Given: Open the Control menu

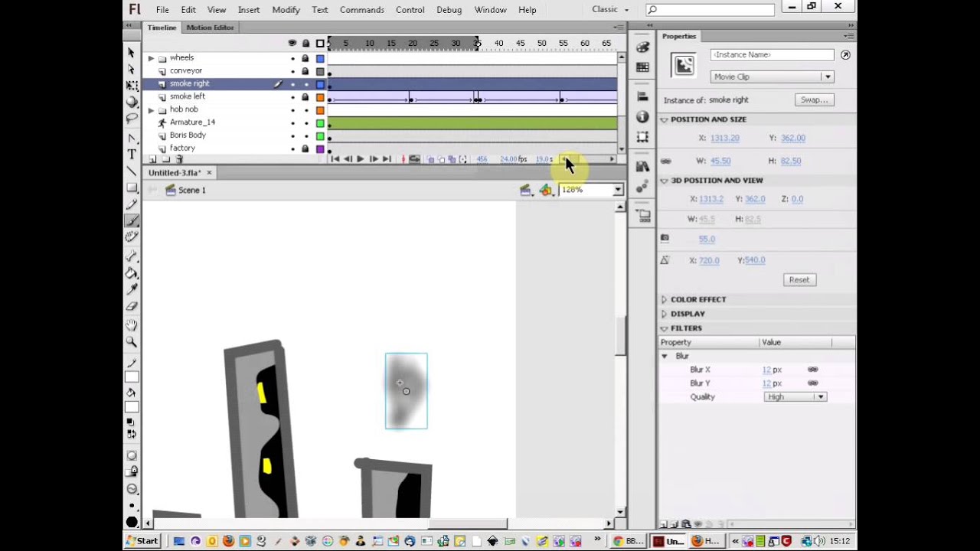Looking at the screenshot, I should pyautogui.click(x=410, y=10).
